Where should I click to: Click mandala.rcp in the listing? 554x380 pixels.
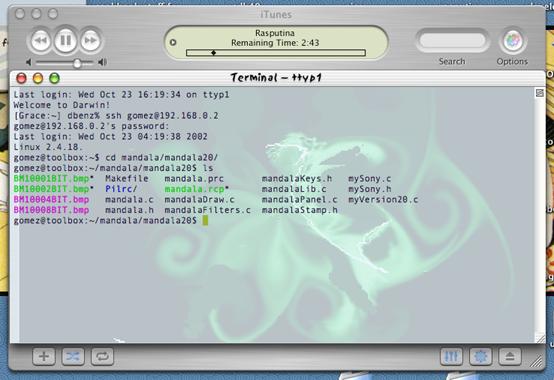pyautogui.click(x=194, y=189)
